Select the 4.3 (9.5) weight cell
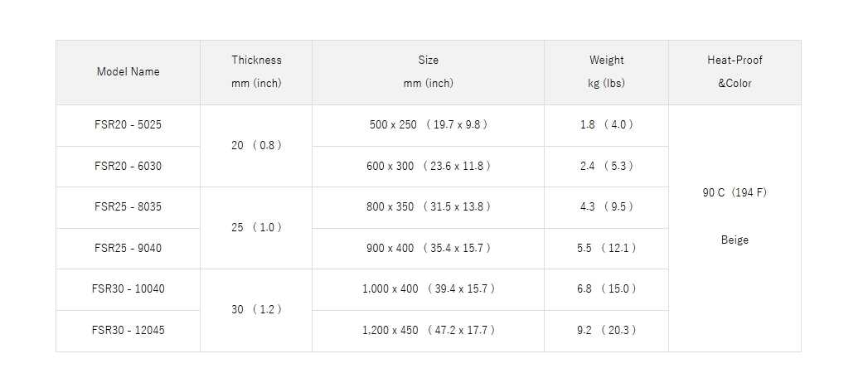This screenshot has height=378, width=868. 606,207
